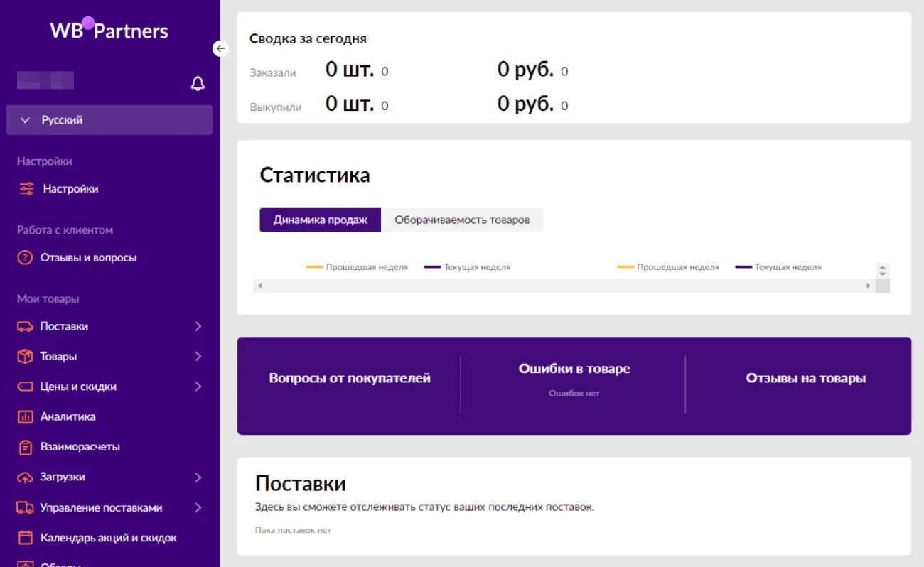
Task: Open the Русский language dropdown
Action: tap(109, 120)
